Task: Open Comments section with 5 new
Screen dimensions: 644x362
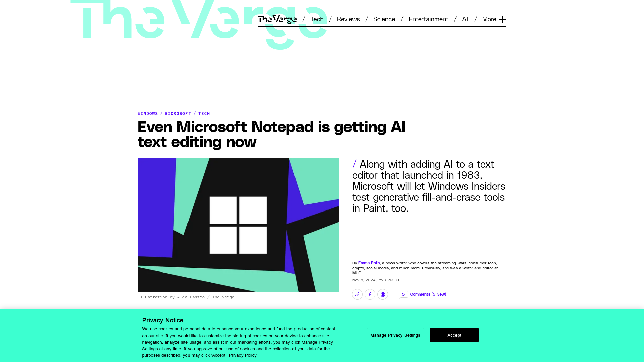Action: pos(422,294)
